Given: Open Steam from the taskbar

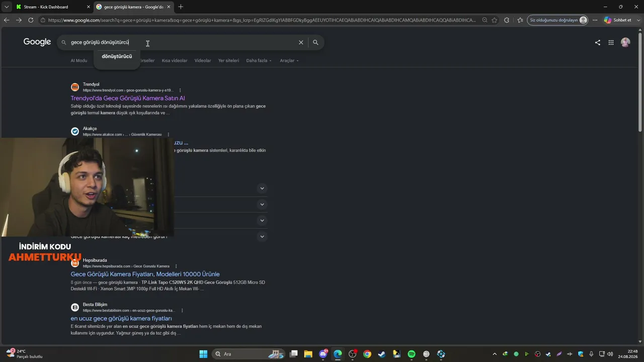Looking at the screenshot, I should tap(382, 354).
